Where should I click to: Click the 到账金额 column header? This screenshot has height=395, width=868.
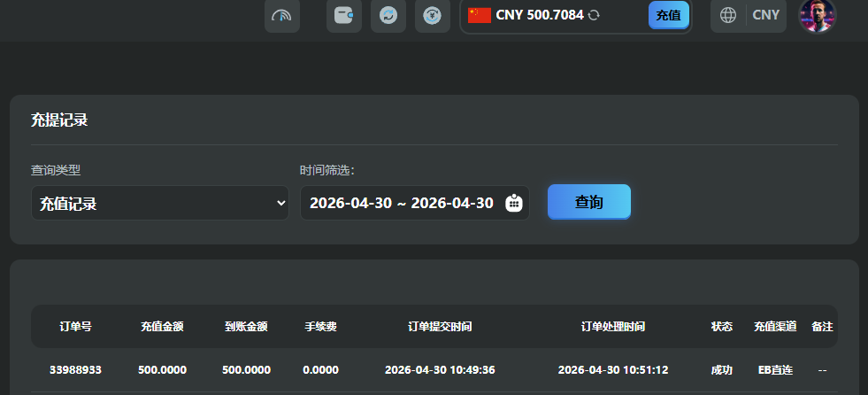pos(246,327)
